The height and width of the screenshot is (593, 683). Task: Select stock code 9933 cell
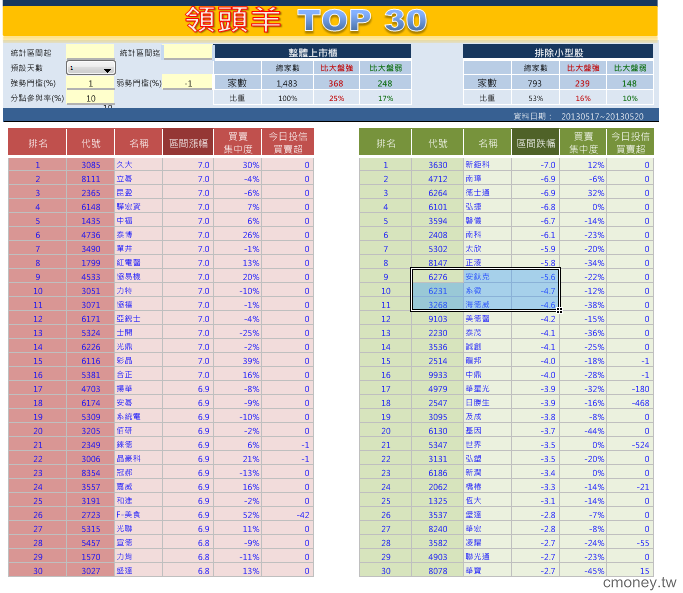pos(438,375)
